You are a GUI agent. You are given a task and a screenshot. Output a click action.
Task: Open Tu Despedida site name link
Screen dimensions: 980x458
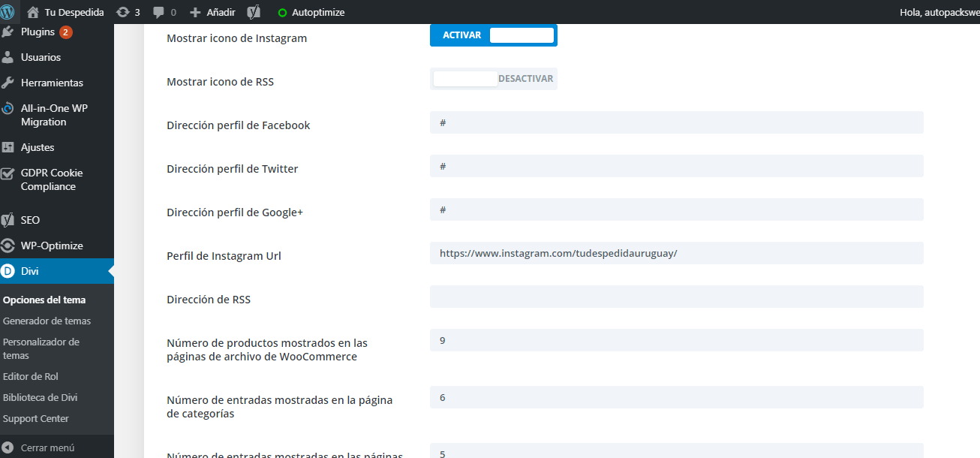(x=74, y=13)
